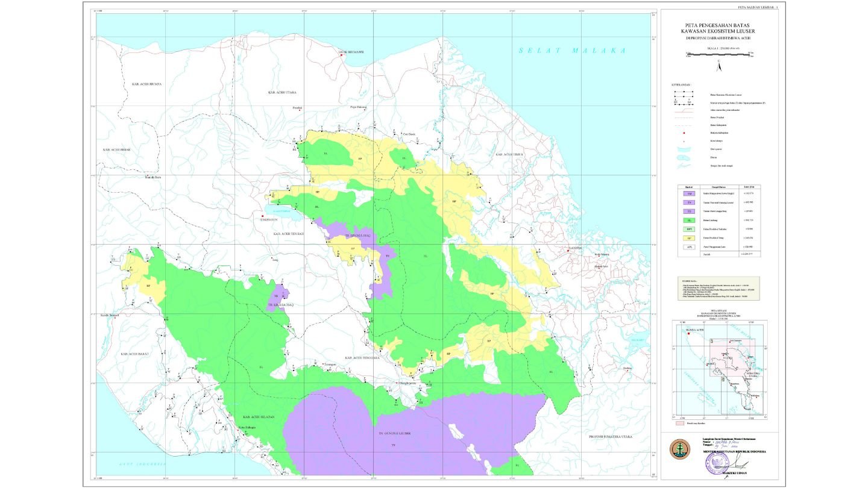The width and height of the screenshot is (868, 488).
Task: Click the yellow HP Hutan Produksi swatch
Action: (689, 237)
